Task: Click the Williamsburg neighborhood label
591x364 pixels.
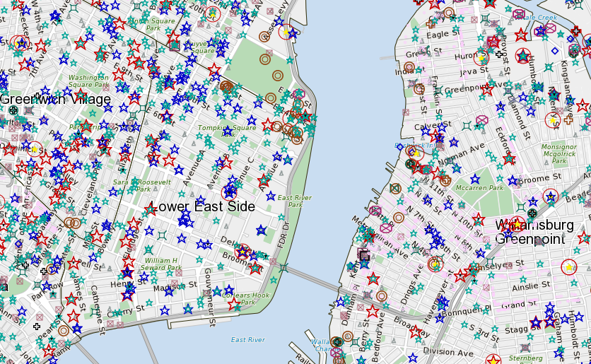Action: 534,225
